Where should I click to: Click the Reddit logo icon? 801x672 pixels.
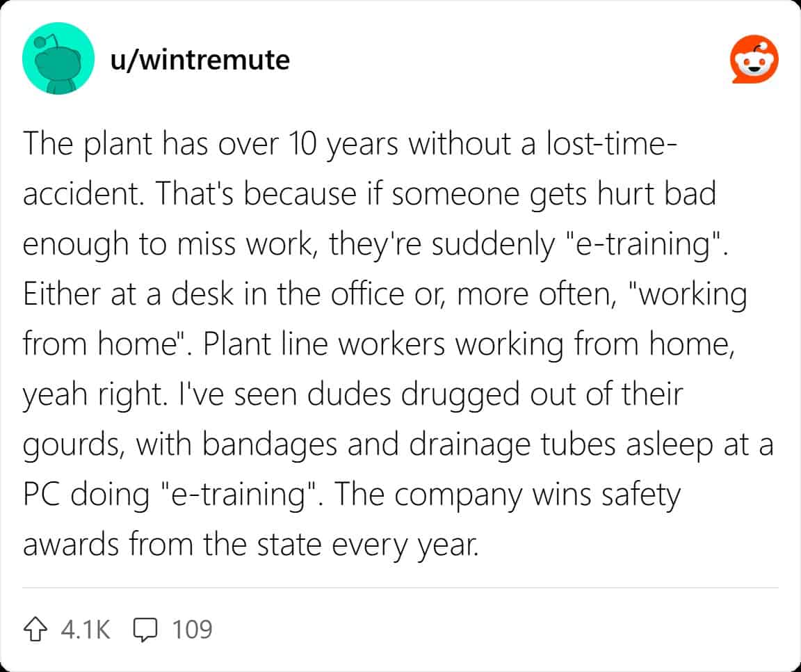(x=753, y=61)
